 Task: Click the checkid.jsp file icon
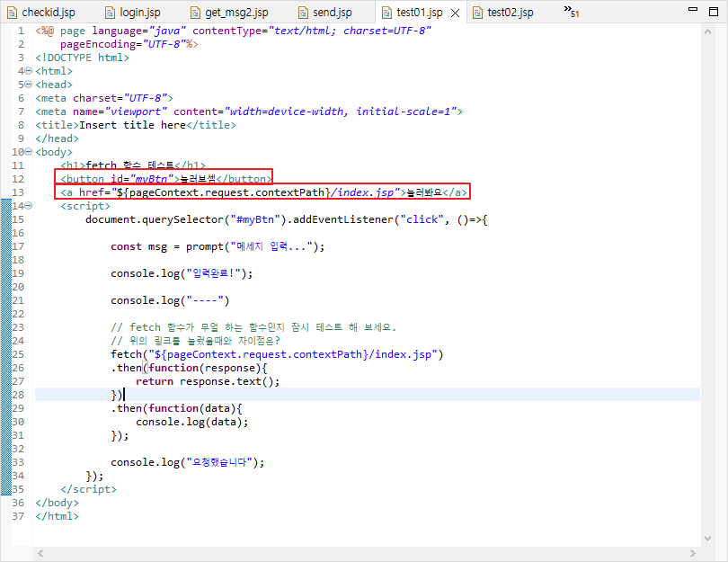12,13
